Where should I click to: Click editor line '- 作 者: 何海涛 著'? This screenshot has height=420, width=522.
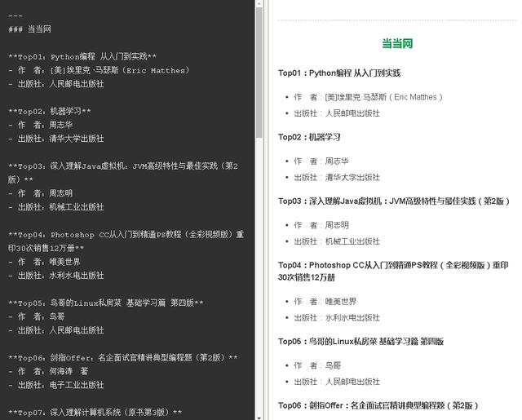pyautogui.click(x=48, y=371)
